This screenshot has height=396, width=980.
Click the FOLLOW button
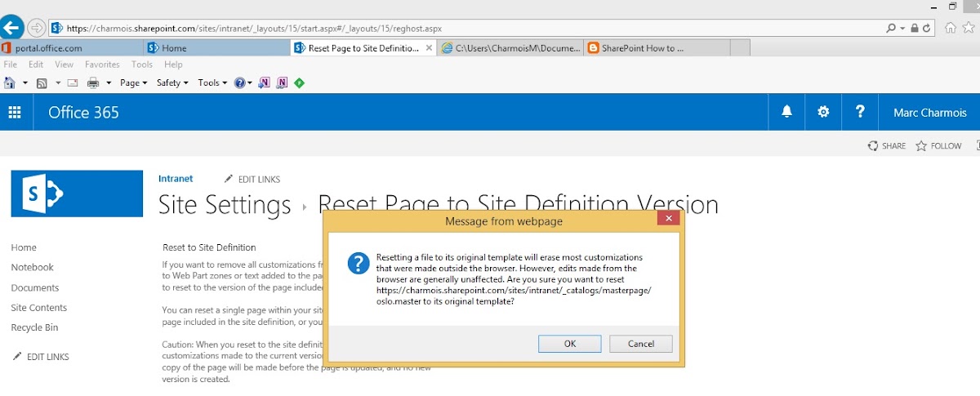tap(939, 146)
